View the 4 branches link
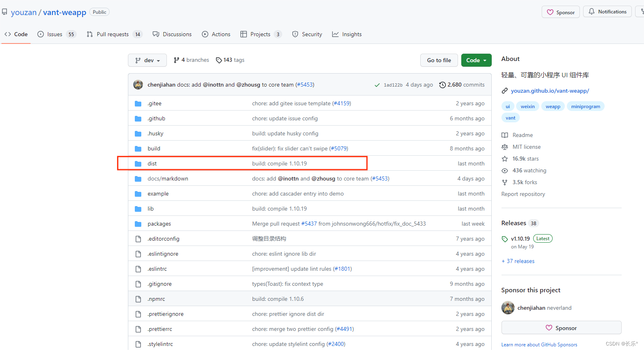The width and height of the screenshot is (644, 350). pos(191,60)
